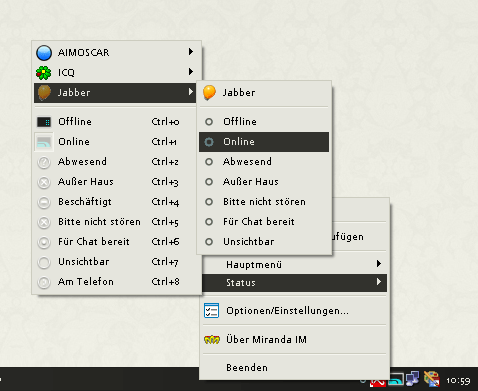Click the taskbar clock showing 10:59
The image size is (478, 391).
[459, 381]
